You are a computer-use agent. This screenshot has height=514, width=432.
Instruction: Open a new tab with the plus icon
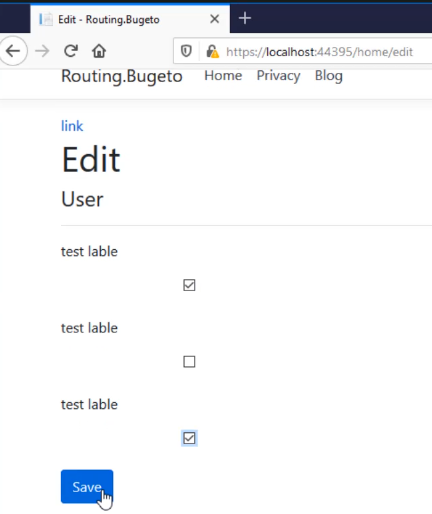[x=245, y=18]
